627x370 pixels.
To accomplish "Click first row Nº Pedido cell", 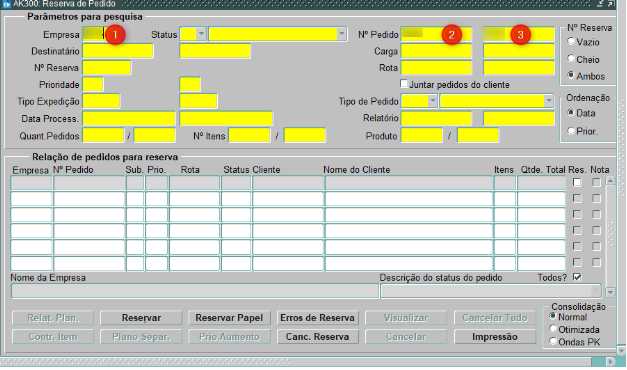I will pos(89,183).
